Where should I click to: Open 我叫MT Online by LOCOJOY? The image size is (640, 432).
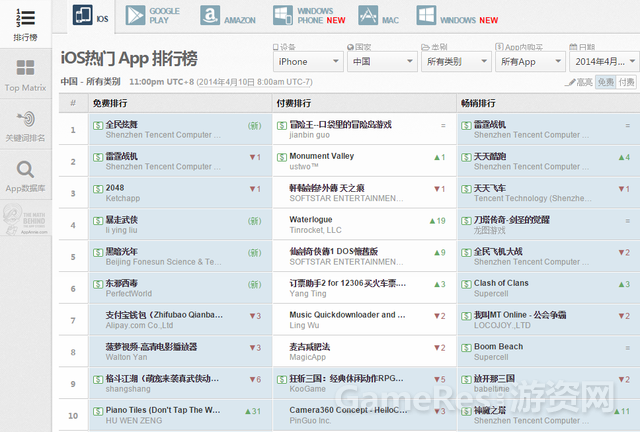pyautogui.click(x=520, y=315)
